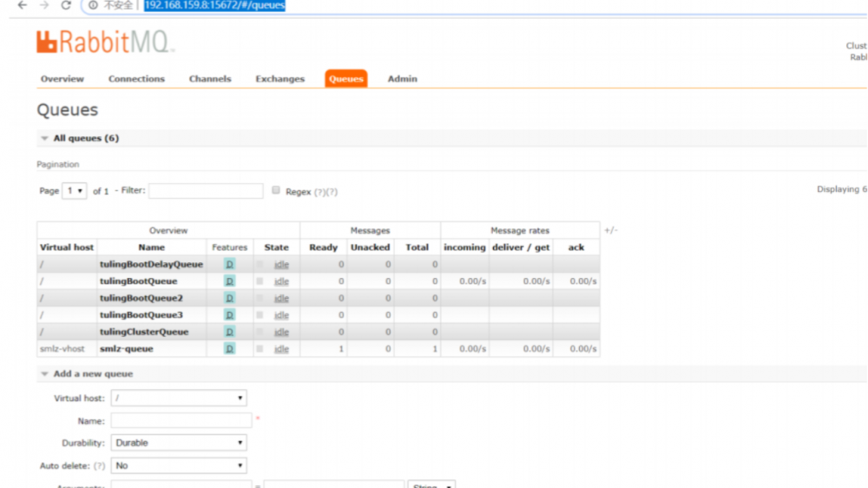Reload the page with refresh icon
This screenshot has width=868, height=488.
[66, 5]
